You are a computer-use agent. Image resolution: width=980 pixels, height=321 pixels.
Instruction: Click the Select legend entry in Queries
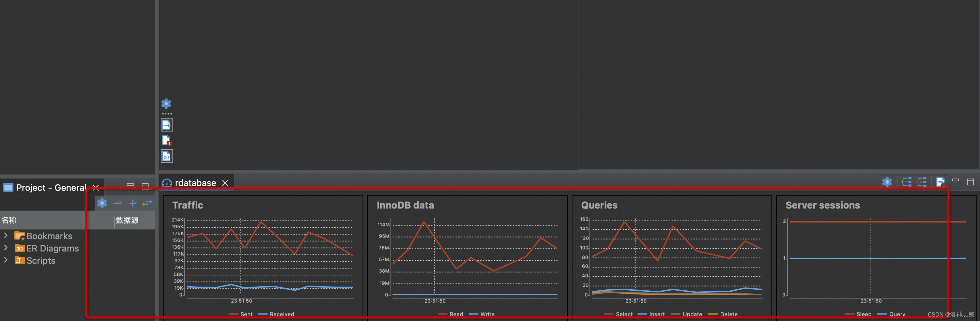click(618, 314)
